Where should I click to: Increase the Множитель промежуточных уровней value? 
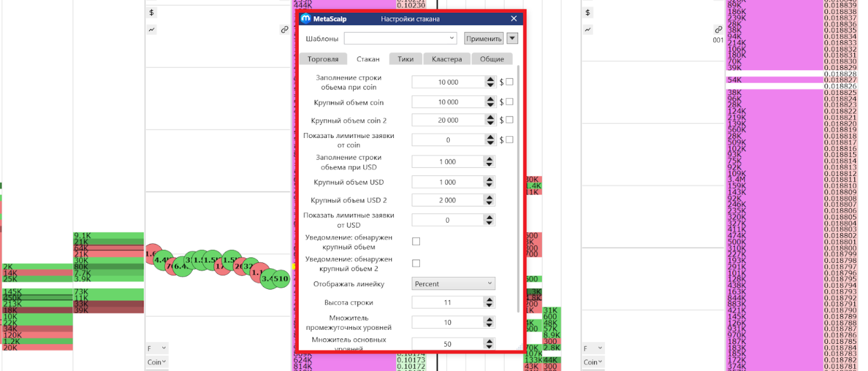pos(489,320)
